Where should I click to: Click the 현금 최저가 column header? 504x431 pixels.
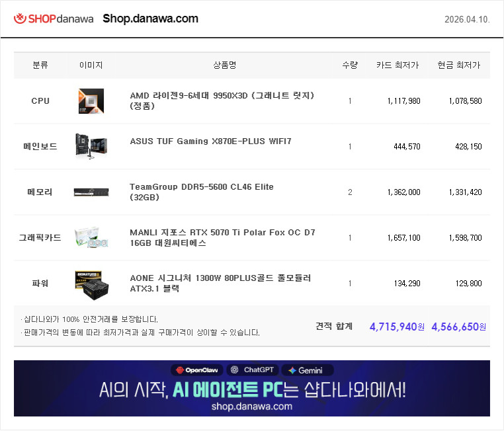point(459,65)
